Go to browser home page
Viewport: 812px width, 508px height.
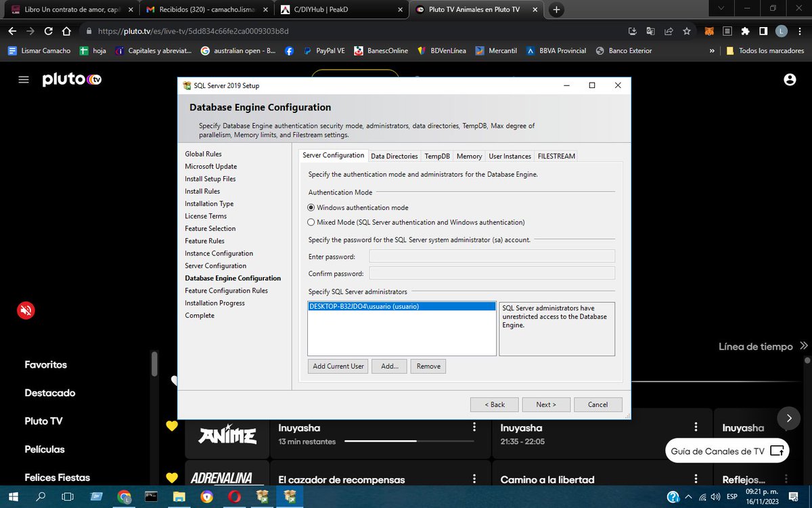click(x=66, y=31)
